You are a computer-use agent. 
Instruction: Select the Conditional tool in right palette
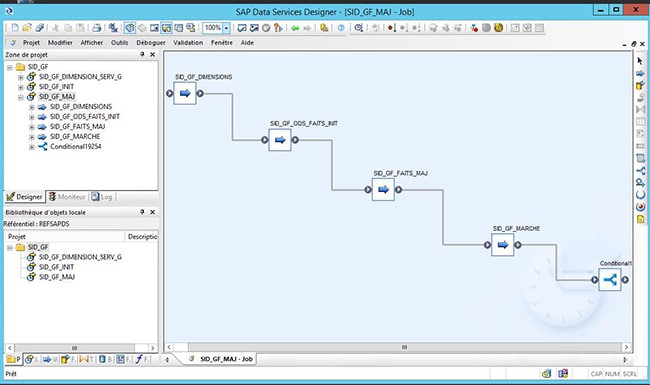tap(640, 170)
